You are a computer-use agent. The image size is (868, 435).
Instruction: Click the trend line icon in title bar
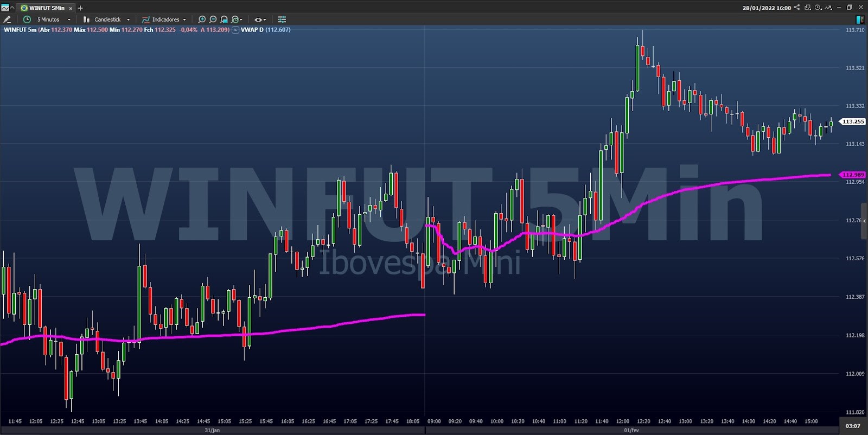pyautogui.click(x=828, y=8)
